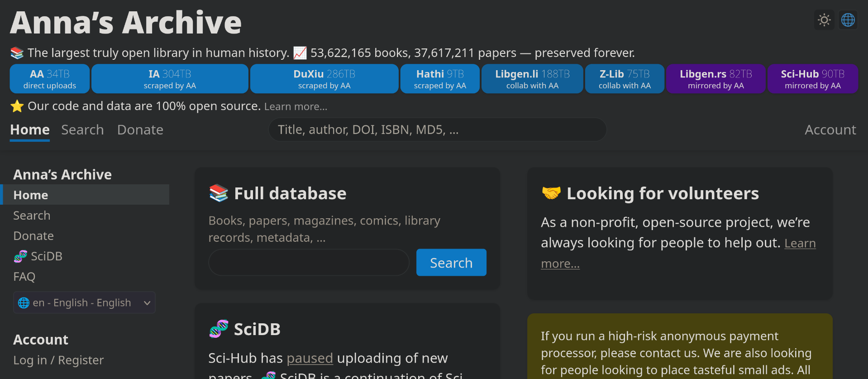Click the Looking for volunteers heading
868x379 pixels.
tap(663, 193)
